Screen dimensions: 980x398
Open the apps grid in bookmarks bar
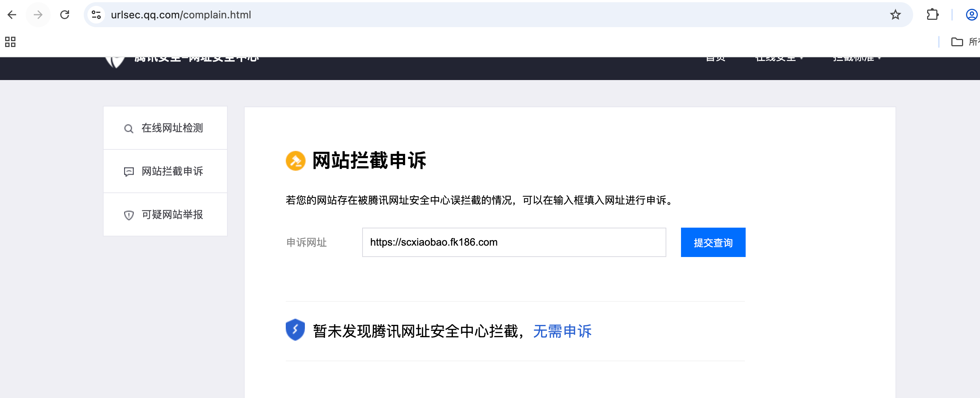[x=10, y=42]
